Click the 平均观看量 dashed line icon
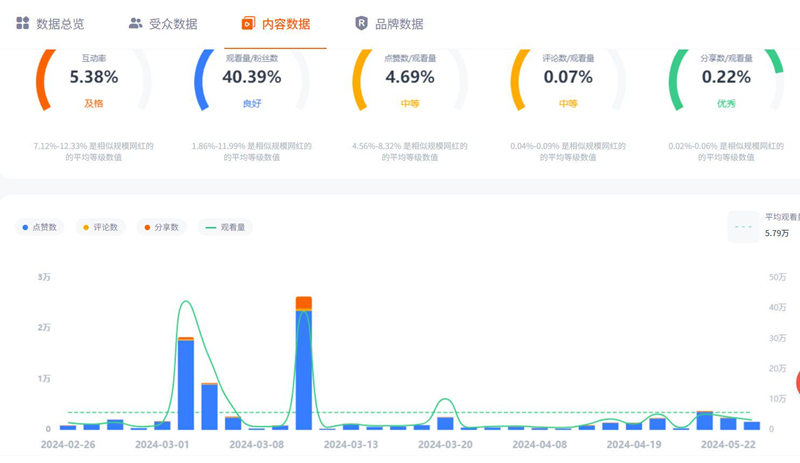The height and width of the screenshot is (463, 800). 743,226
